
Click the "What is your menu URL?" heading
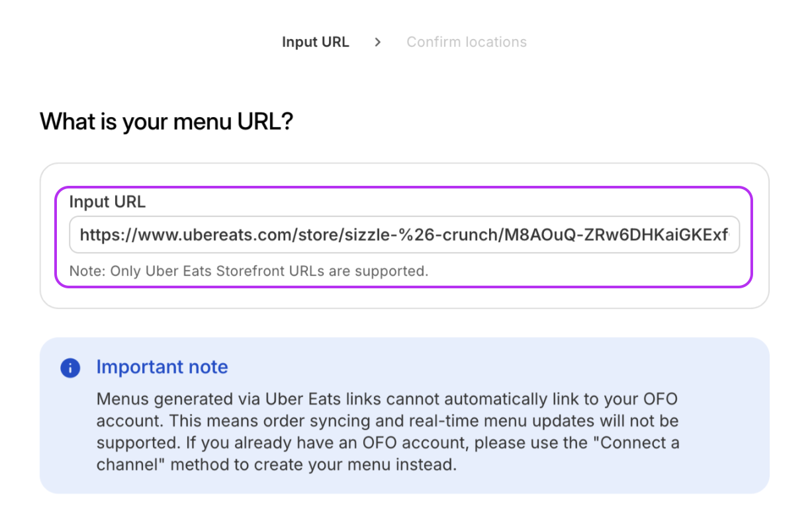(x=166, y=122)
